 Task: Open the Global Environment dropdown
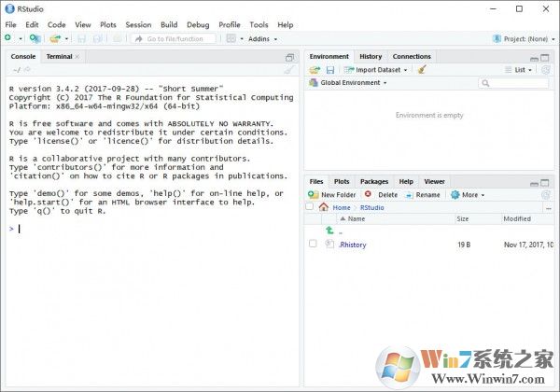point(348,83)
